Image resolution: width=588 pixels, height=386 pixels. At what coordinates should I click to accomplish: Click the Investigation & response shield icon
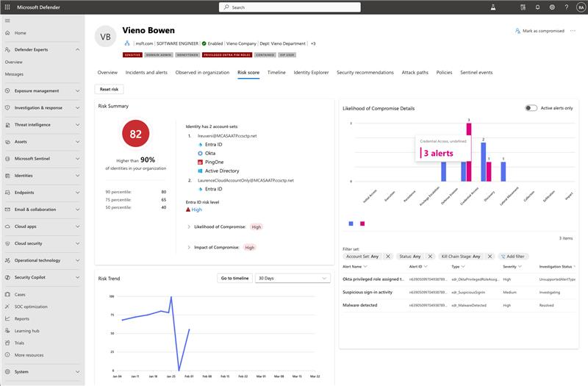click(7, 107)
